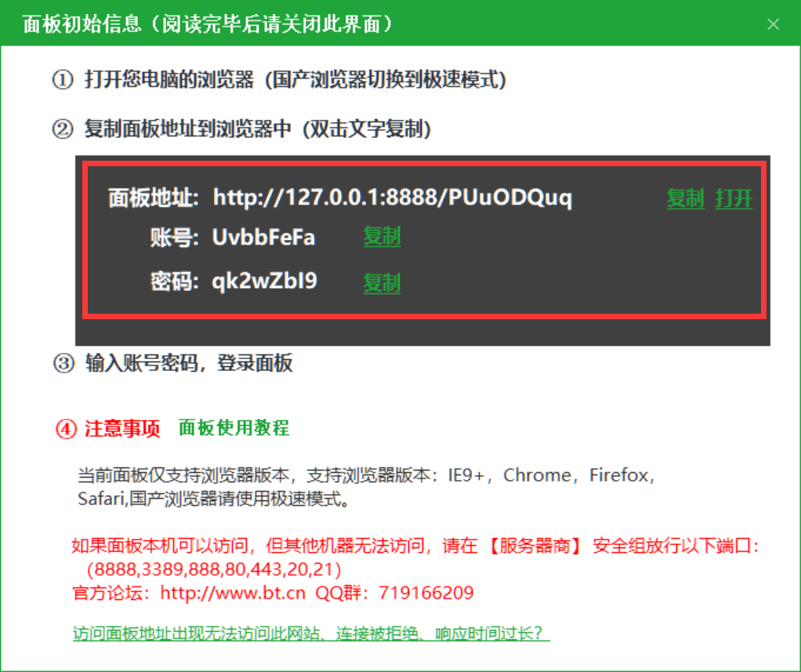The height and width of the screenshot is (672, 801).
Task: Click 复制 to copy the panel address
Action: (685, 198)
